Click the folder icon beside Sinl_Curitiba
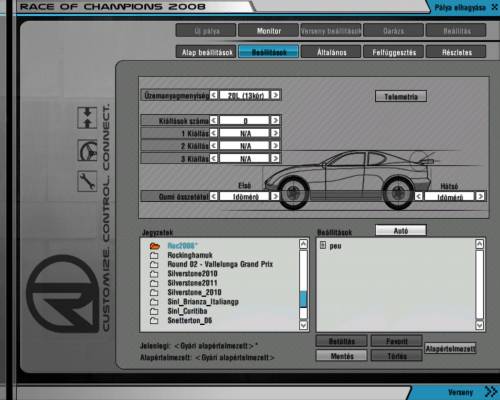The height and width of the screenshot is (400, 500). 154,311
